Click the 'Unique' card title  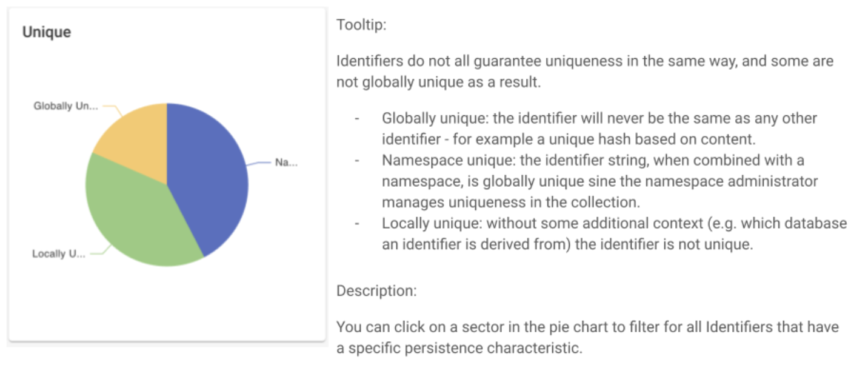tap(47, 32)
